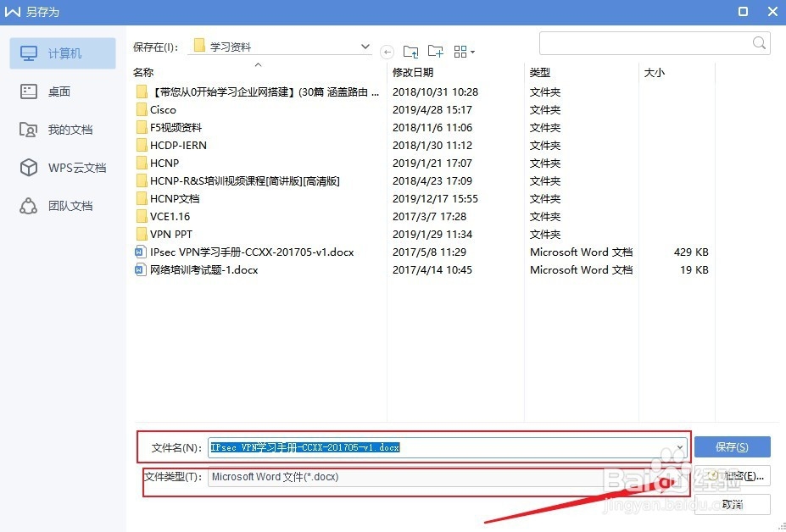The width and height of the screenshot is (786, 532).
Task: Open the 文件名 filename dropdown arrow
Action: click(679, 446)
